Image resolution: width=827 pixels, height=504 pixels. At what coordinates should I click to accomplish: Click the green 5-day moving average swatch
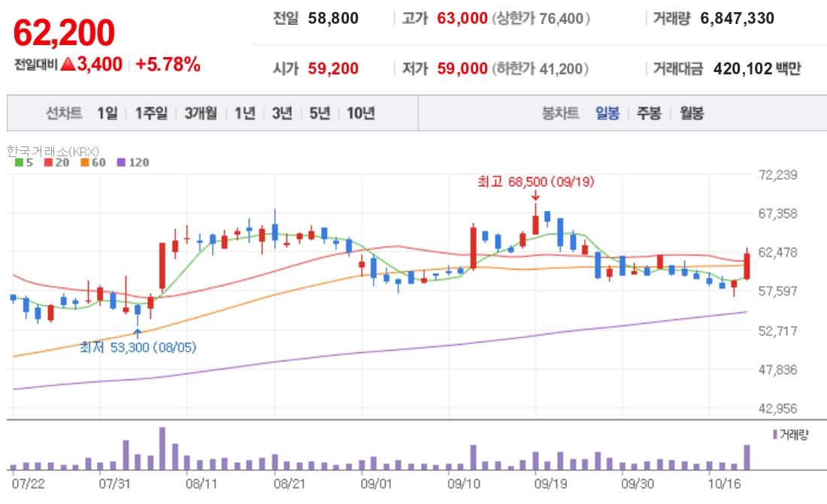click(19, 162)
